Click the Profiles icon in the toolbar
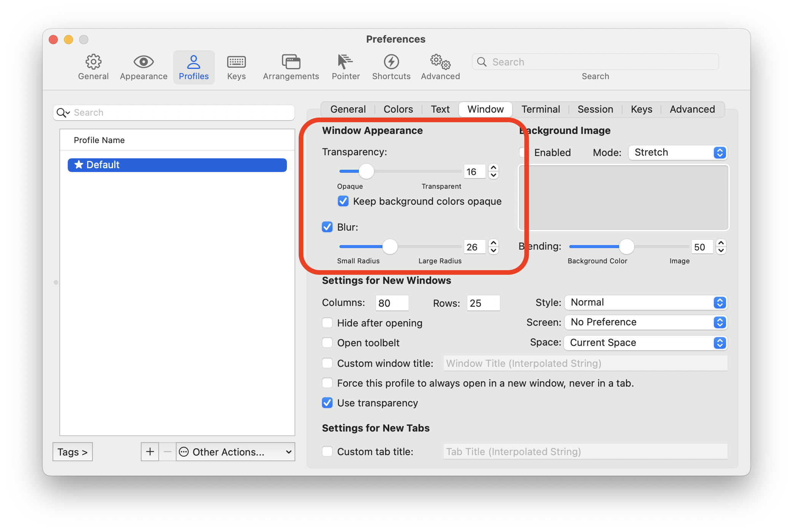Viewport: 793px width, 532px height. click(x=194, y=67)
